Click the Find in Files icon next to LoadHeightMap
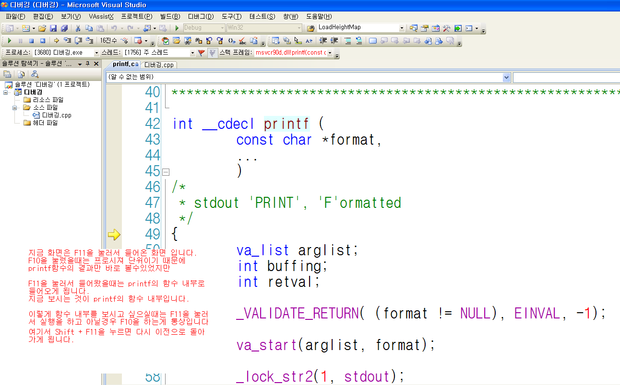The width and height of the screenshot is (620, 385). click(x=311, y=28)
